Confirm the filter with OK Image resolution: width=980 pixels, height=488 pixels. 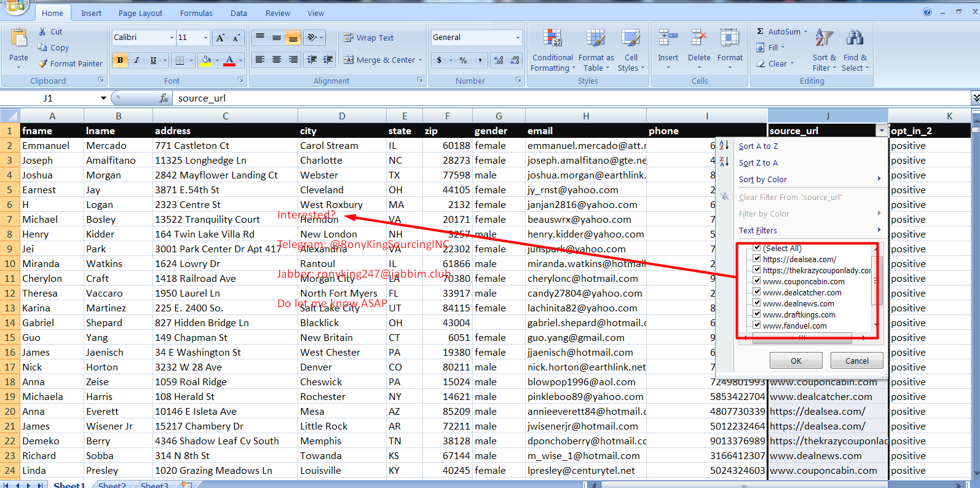796,361
